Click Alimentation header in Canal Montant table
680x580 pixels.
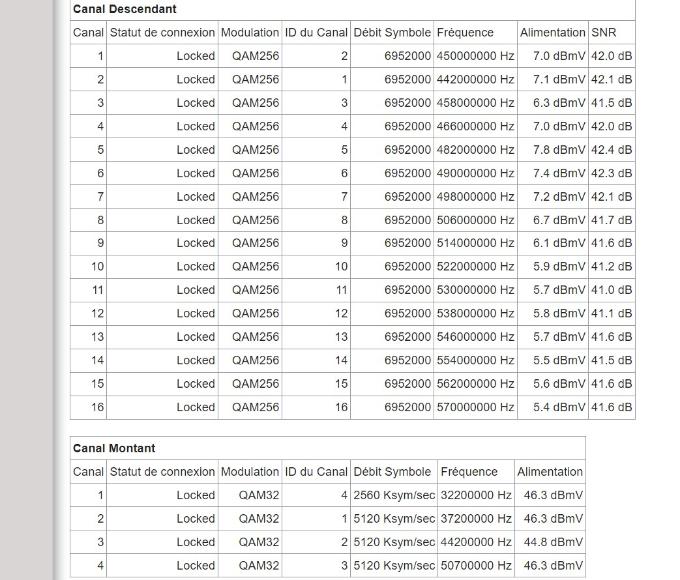point(550,471)
